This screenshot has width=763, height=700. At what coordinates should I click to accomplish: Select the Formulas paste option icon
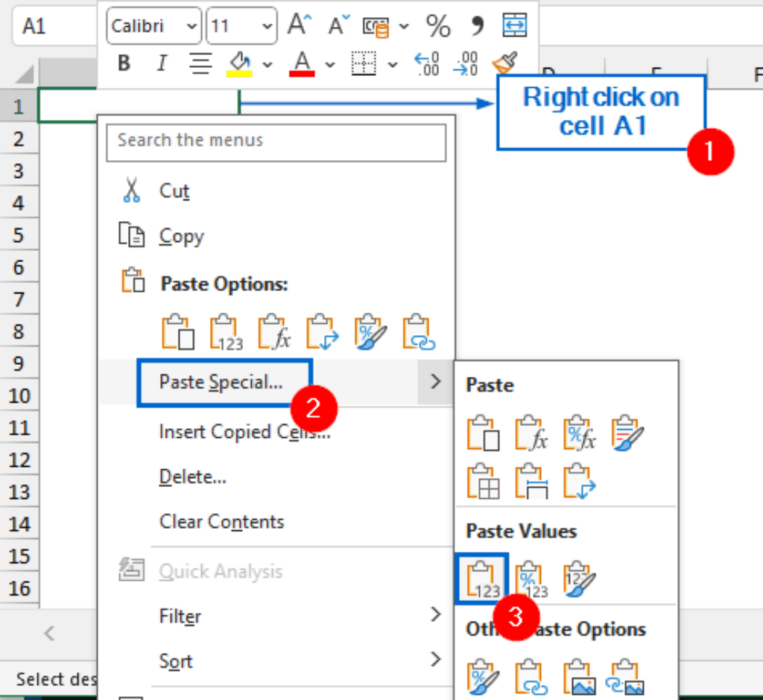273,332
